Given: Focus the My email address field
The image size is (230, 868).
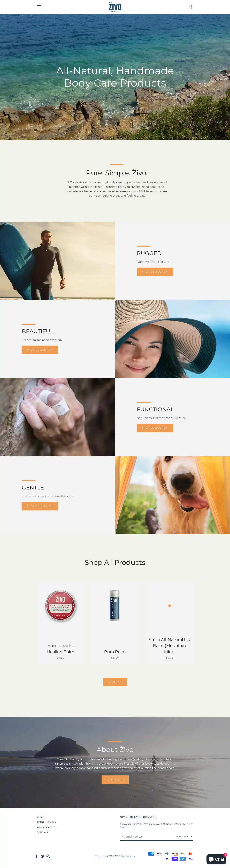Looking at the screenshot, I should tap(147, 836).
